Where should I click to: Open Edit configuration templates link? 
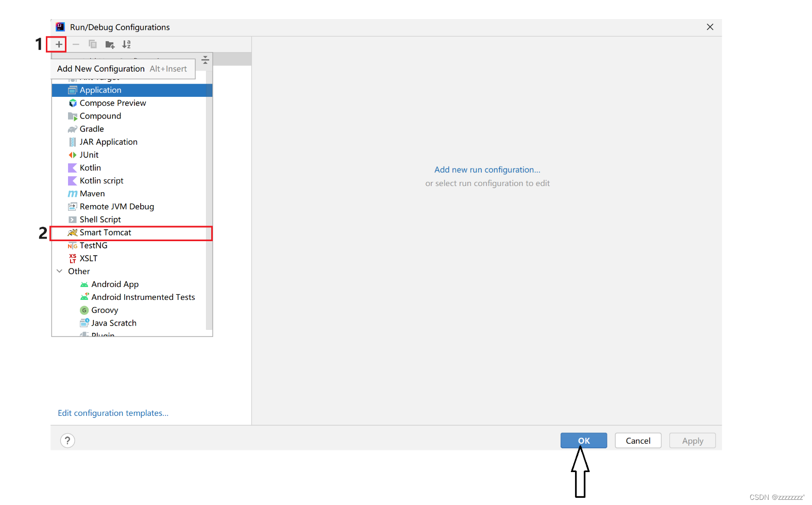[x=113, y=413]
